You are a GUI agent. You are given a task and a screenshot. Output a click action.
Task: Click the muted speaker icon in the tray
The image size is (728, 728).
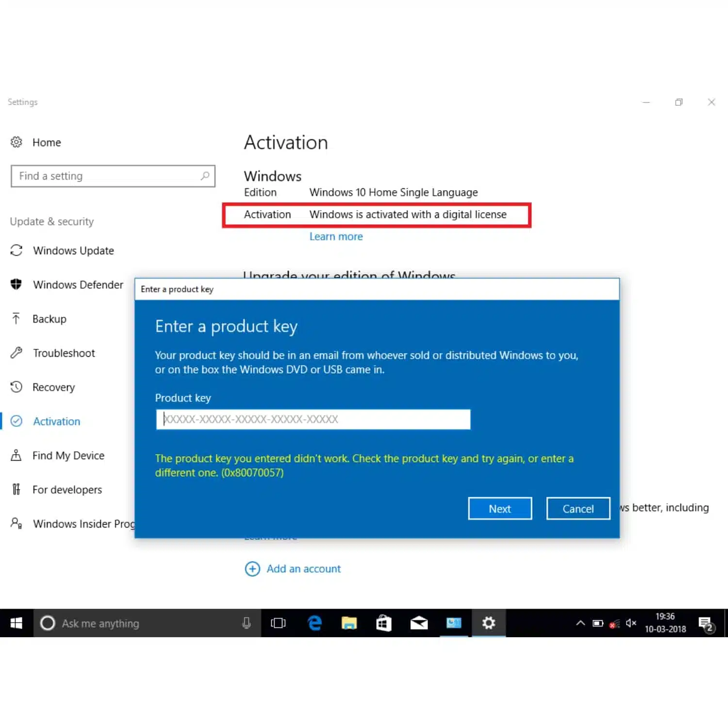pos(631,623)
